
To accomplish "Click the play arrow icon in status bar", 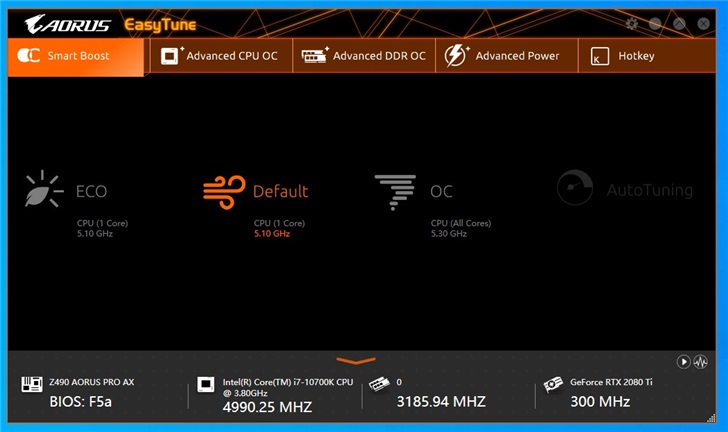I will [x=683, y=361].
